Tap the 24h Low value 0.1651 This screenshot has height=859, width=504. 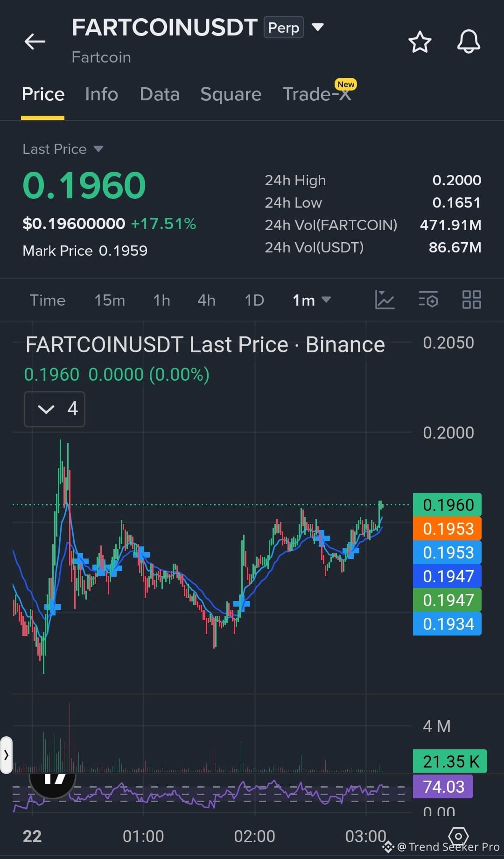tap(456, 203)
